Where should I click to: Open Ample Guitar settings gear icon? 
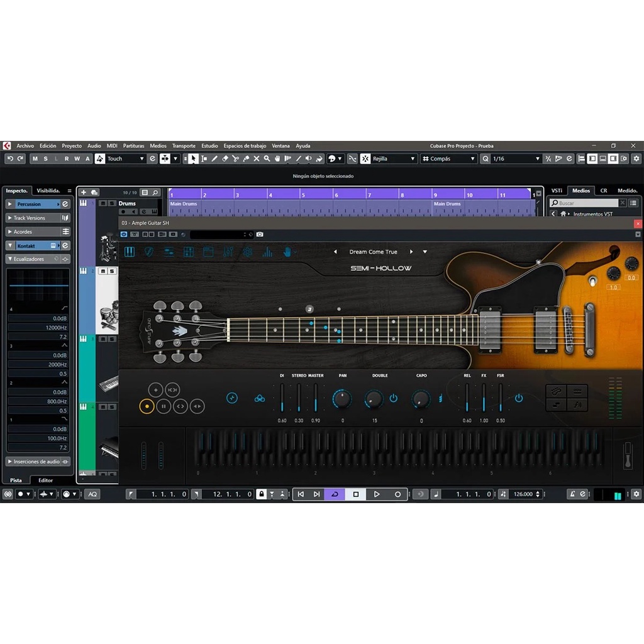[248, 252]
